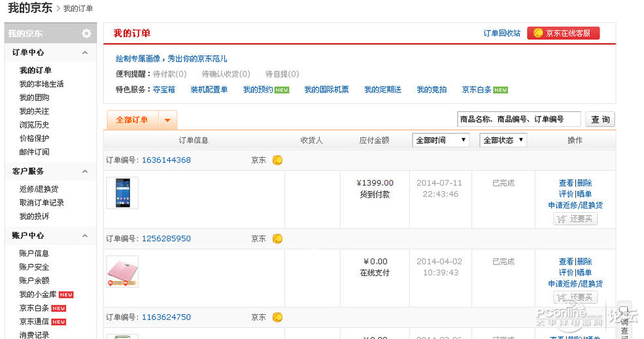Image resolution: width=644 pixels, height=339 pixels.
Task: Collapse the 订单中心 sidebar section
Action: pyautogui.click(x=85, y=52)
